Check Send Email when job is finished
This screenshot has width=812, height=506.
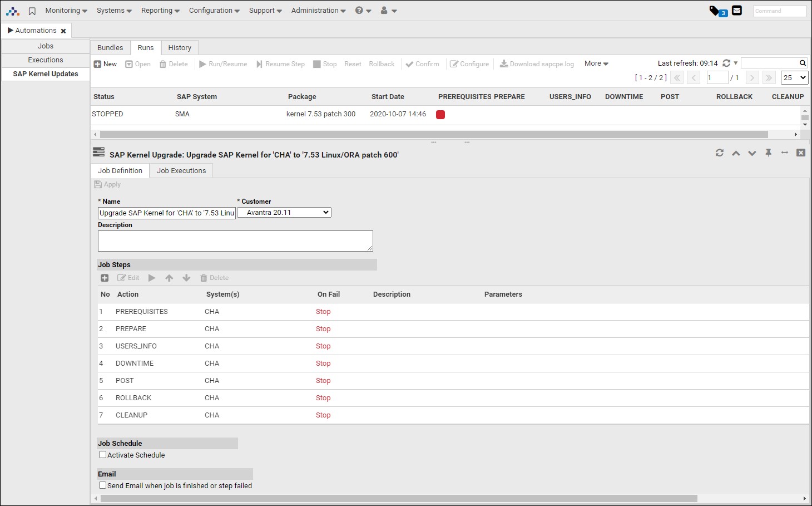102,485
